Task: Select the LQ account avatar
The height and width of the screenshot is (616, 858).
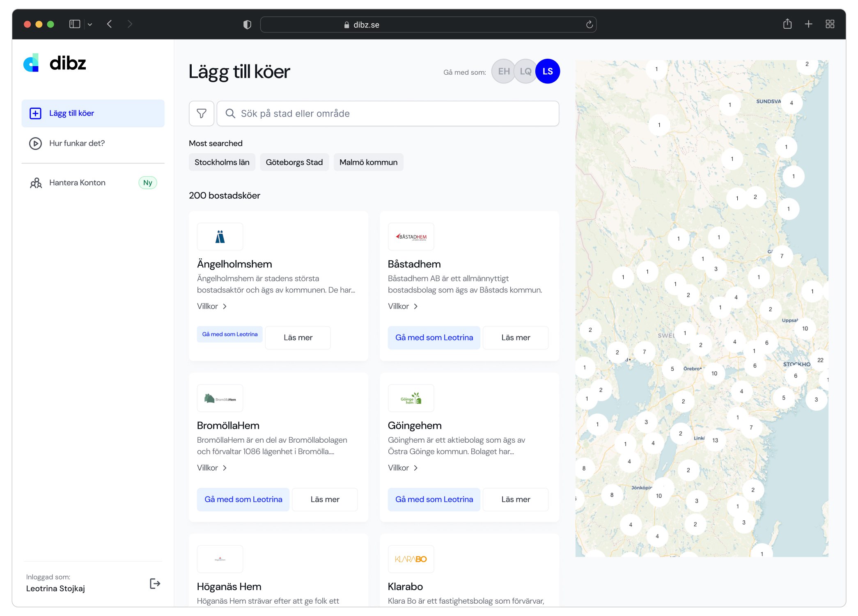Action: (525, 71)
